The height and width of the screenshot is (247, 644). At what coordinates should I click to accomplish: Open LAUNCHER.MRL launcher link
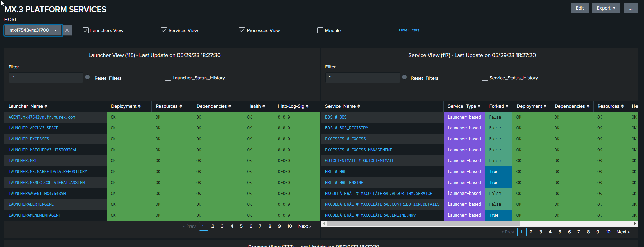22,160
